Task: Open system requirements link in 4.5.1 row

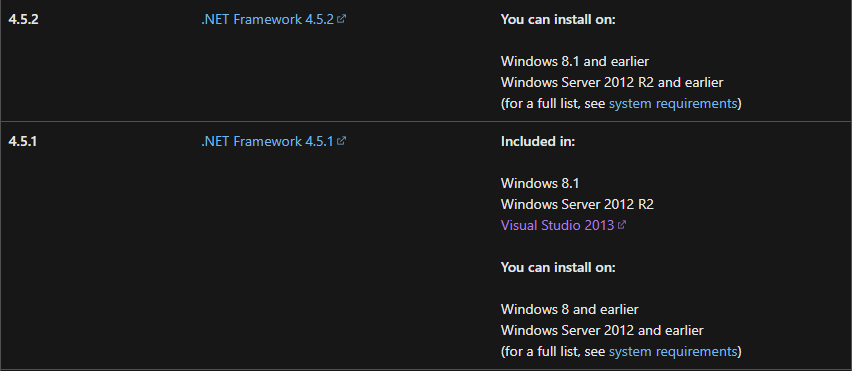Action: (x=673, y=352)
